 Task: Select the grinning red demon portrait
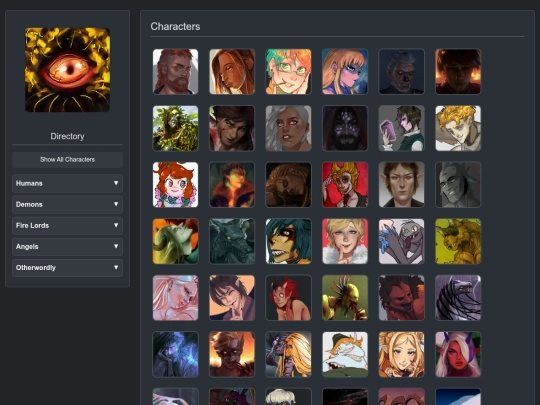(x=401, y=298)
